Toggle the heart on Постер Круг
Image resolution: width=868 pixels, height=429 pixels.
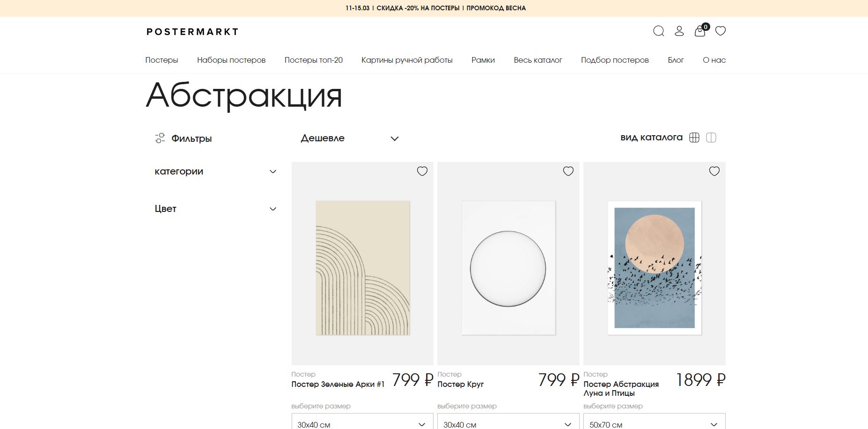point(568,171)
